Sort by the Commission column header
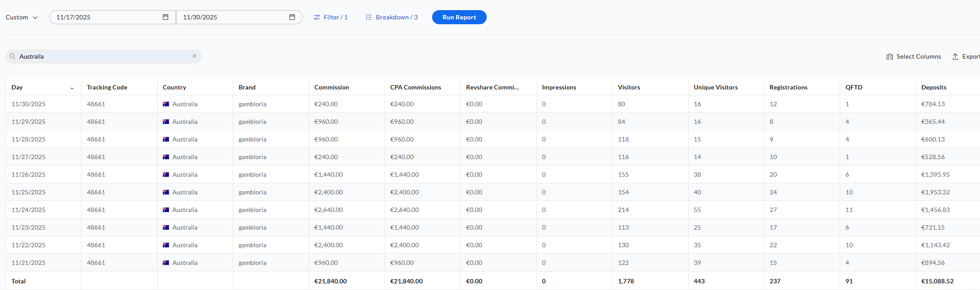The image size is (980, 290). 332,87
